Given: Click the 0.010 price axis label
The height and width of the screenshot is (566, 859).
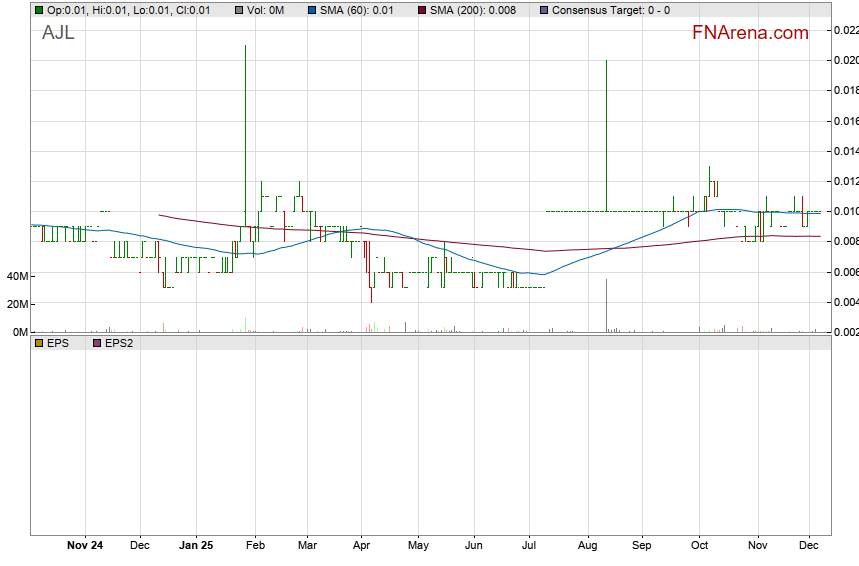Looking at the screenshot, I should pos(845,211).
